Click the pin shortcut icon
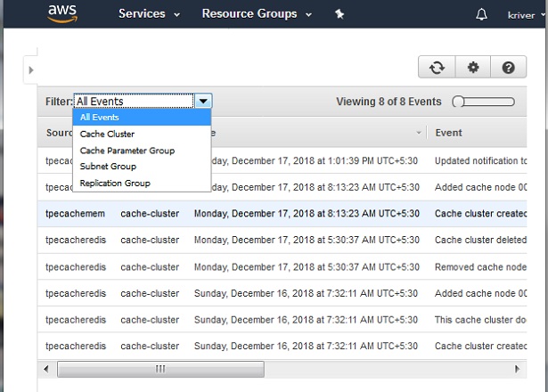Screen dimensions: 548x392 coord(339,14)
